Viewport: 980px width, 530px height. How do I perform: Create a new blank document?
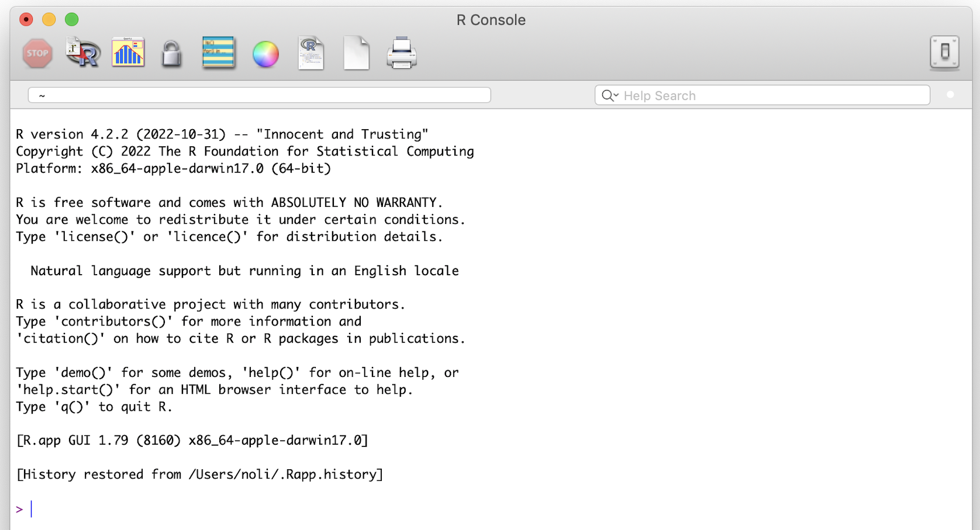tap(356, 53)
